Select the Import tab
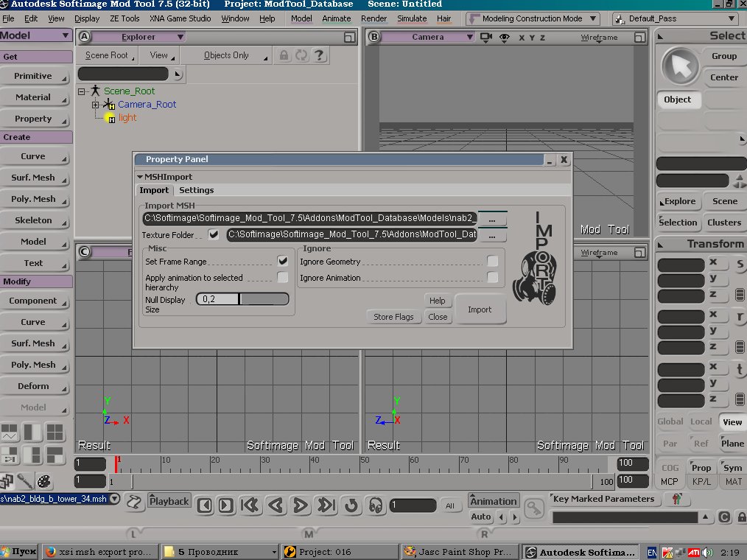Screen dimensions: 747x560 154,190
